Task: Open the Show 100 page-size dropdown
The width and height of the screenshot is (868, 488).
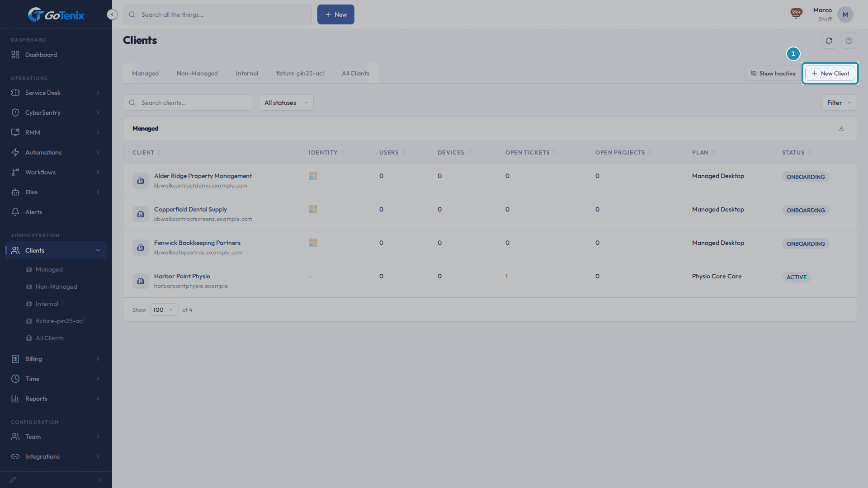Action: tap(164, 310)
